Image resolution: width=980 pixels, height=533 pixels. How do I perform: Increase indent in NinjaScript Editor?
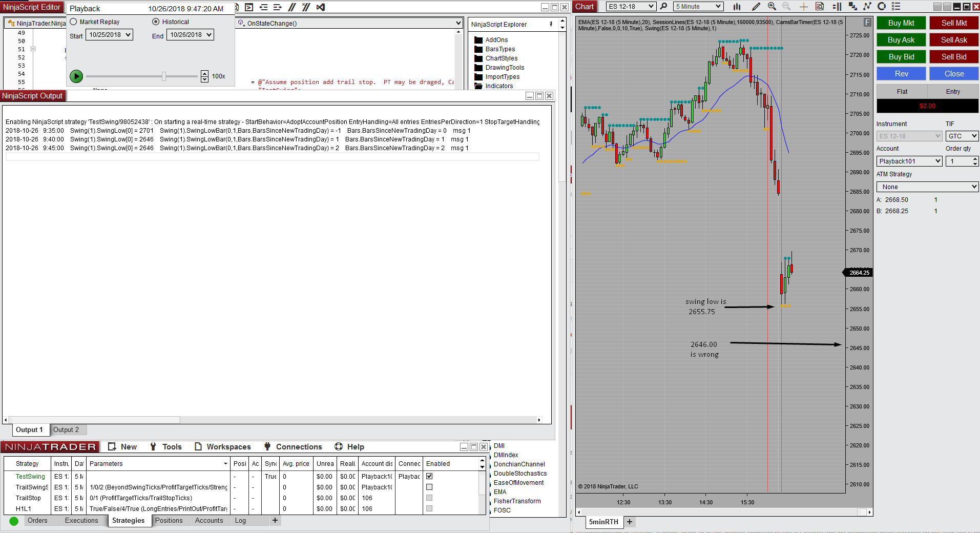click(x=278, y=7)
